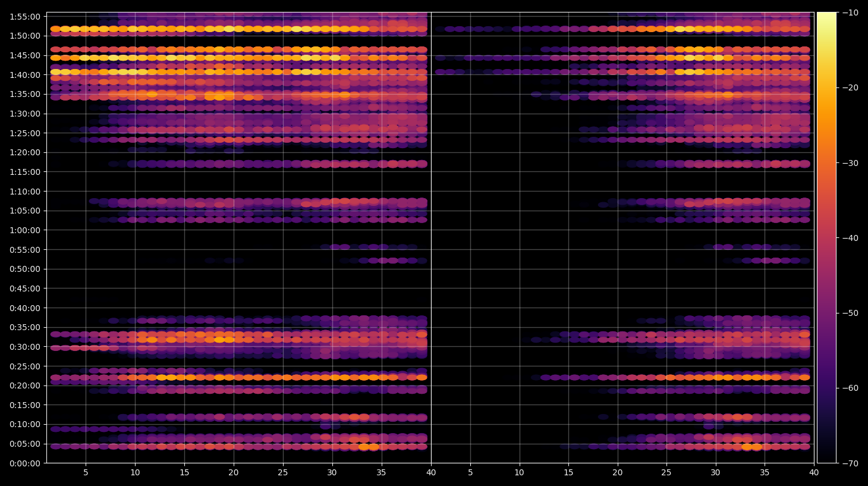This screenshot has height=486, width=868.
Task: Click the y-axis tick label 0:00:00
Action: (x=25, y=463)
